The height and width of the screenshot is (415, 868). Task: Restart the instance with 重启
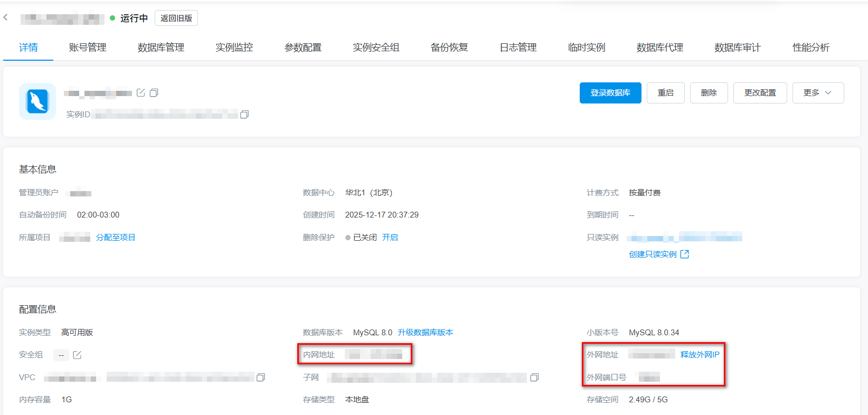tap(666, 93)
